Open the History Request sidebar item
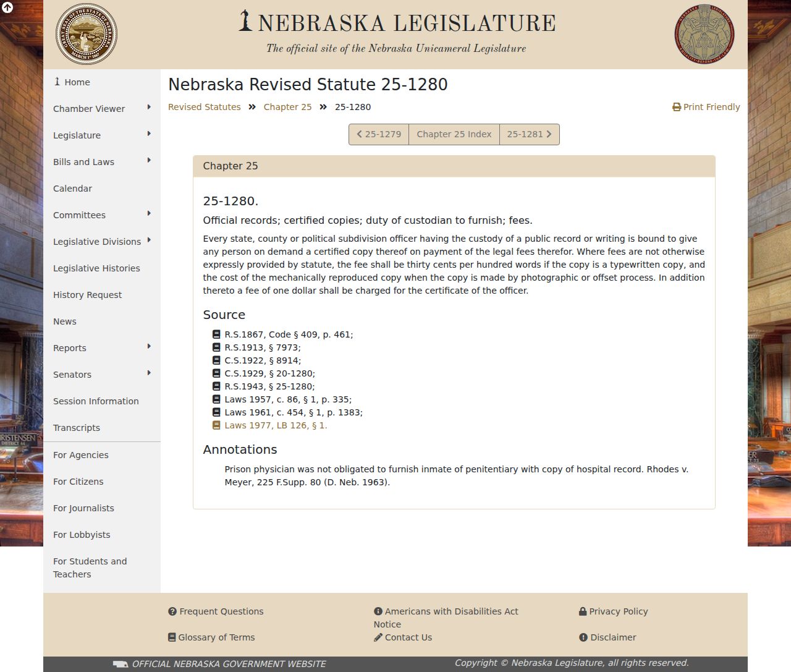The width and height of the screenshot is (791, 672). (102, 295)
